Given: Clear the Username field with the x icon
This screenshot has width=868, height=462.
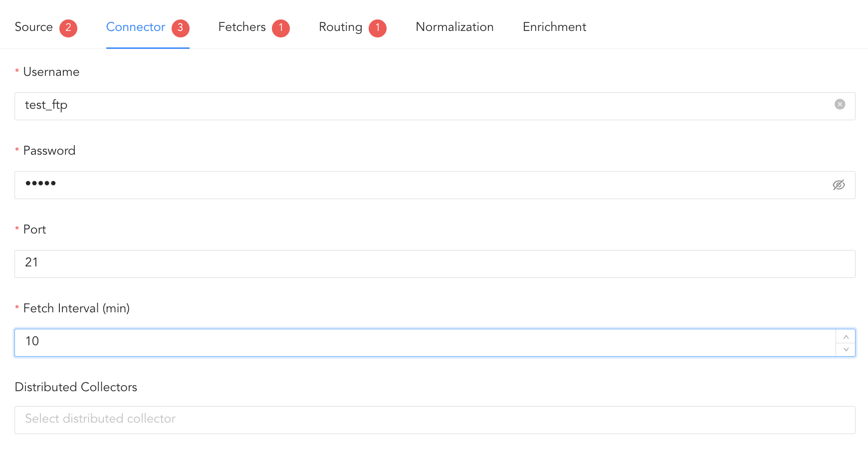Looking at the screenshot, I should pyautogui.click(x=840, y=104).
